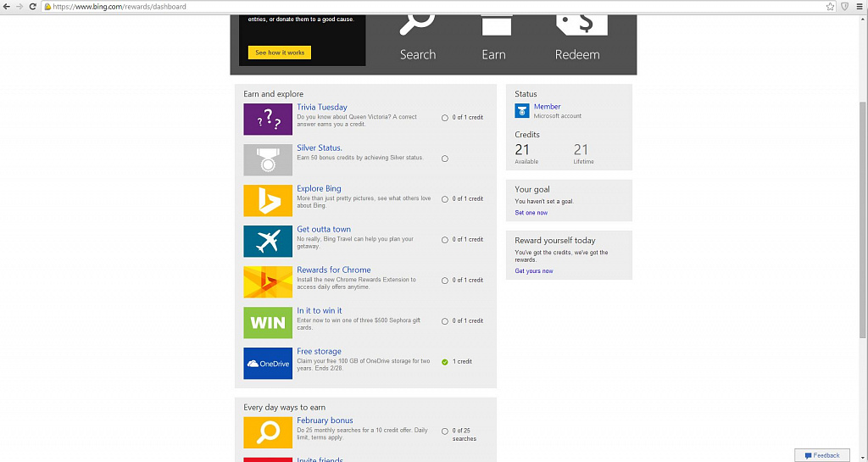This screenshot has width=868, height=462.
Task: Click the Earn and explore heading
Action: click(274, 94)
